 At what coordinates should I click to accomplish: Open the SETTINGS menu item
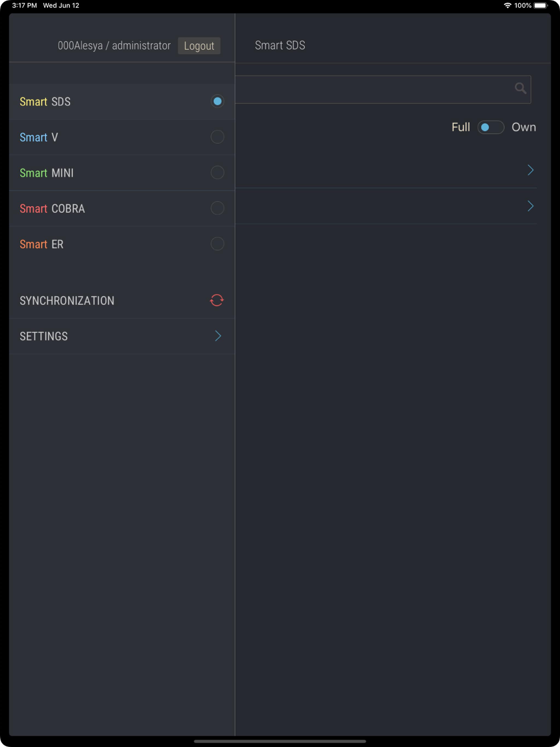tap(122, 337)
